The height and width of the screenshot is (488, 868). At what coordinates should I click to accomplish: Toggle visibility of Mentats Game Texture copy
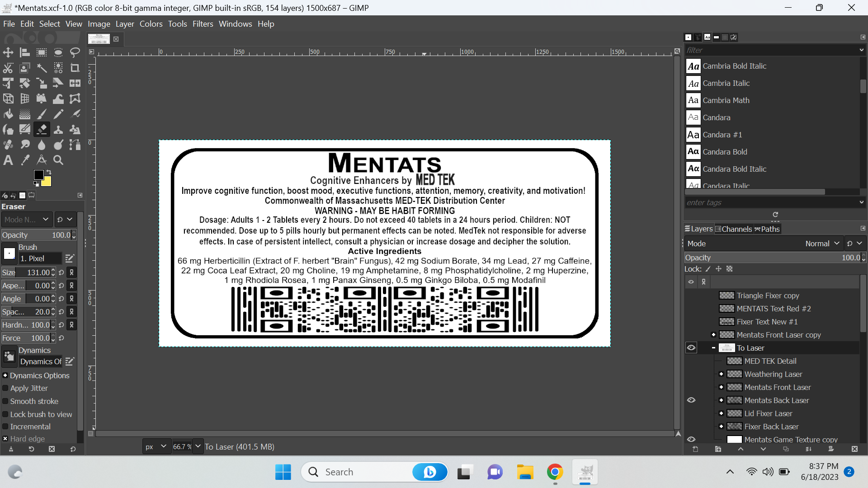coord(691,439)
